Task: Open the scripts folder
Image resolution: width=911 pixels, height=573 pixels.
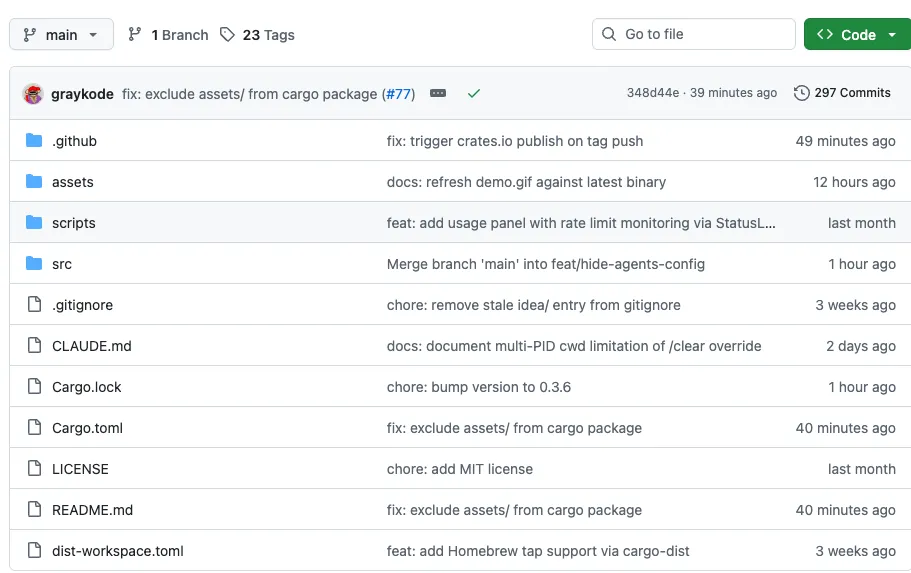Action: [73, 223]
